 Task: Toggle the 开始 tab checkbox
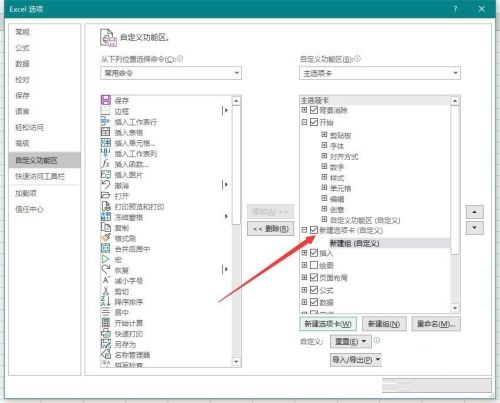coord(314,122)
